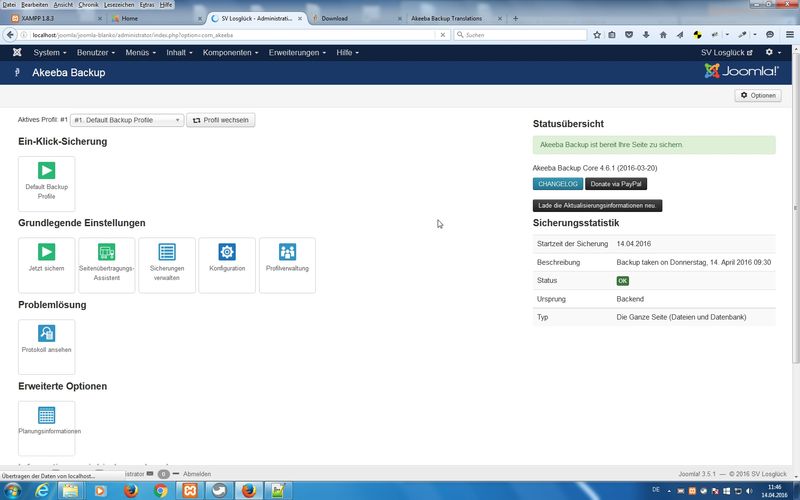Expand the System menu
The height and width of the screenshot is (500, 800).
(x=49, y=53)
